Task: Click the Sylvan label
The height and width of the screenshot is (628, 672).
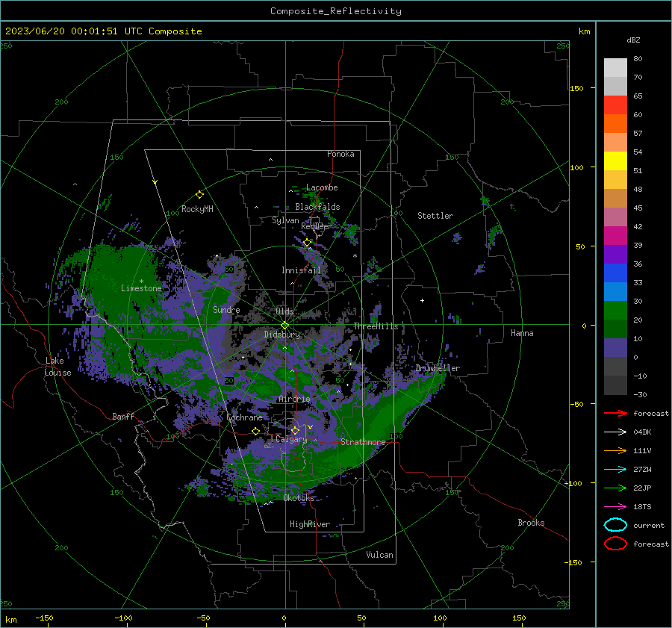Action: [285, 220]
